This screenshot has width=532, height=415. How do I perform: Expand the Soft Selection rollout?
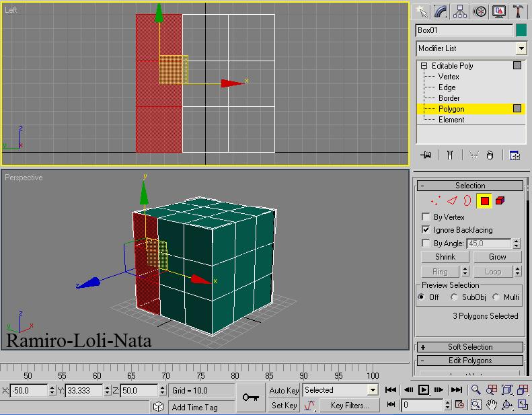point(470,347)
